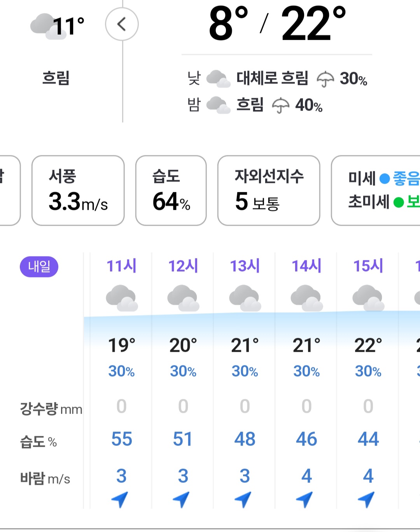Tap the previous day chevron arrow
Image resolution: width=420 pixels, height=532 pixels.
point(122,24)
